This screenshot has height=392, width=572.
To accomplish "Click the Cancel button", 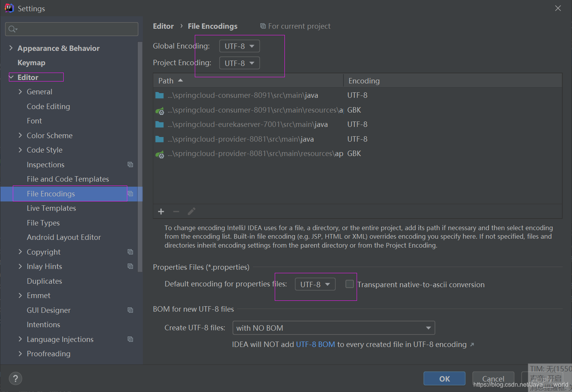I will pyautogui.click(x=493, y=378).
